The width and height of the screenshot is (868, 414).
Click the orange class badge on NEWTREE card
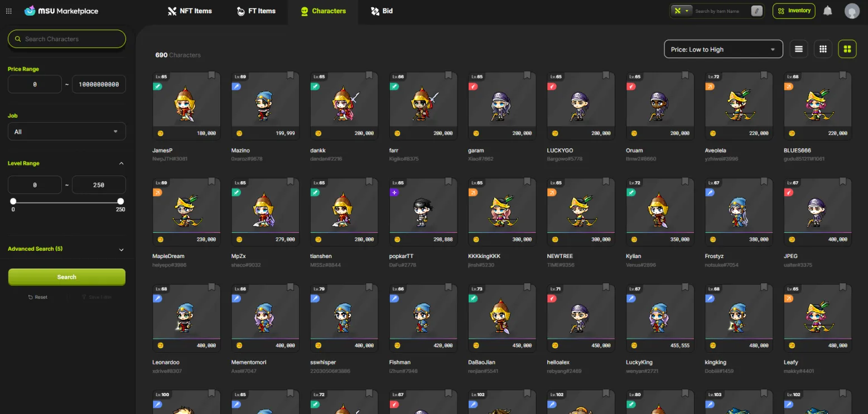click(552, 192)
